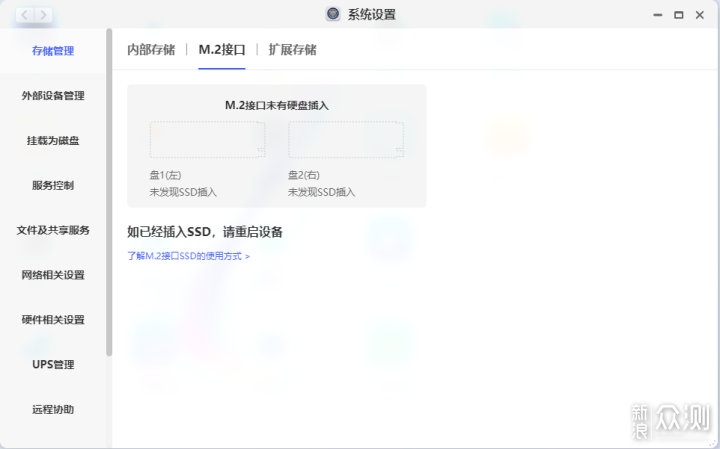Select the M.2接口 tab

tap(222, 50)
